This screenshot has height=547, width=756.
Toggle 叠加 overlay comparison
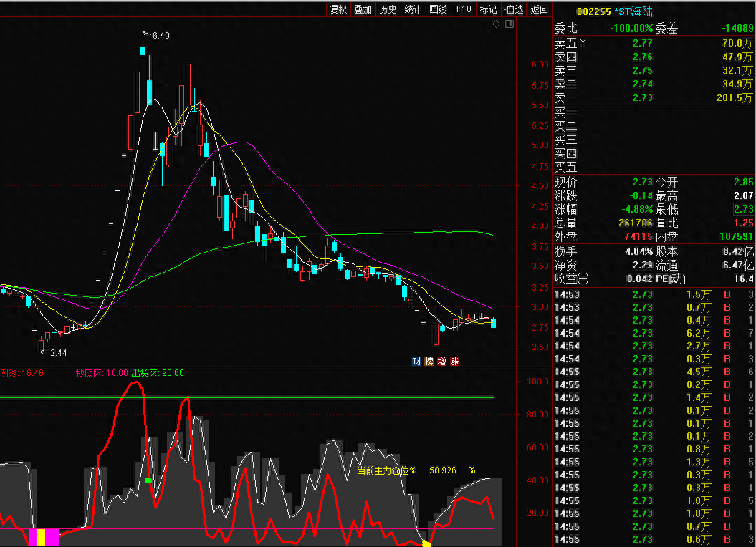363,9
